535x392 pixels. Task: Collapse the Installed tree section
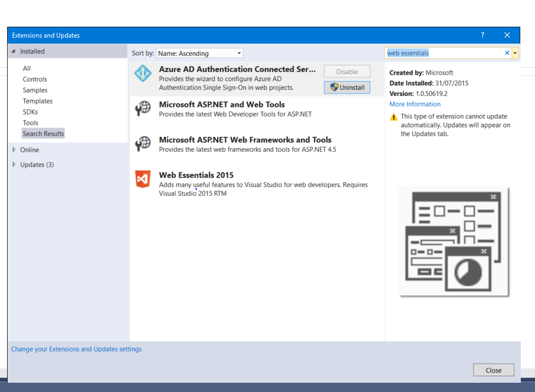coord(14,51)
